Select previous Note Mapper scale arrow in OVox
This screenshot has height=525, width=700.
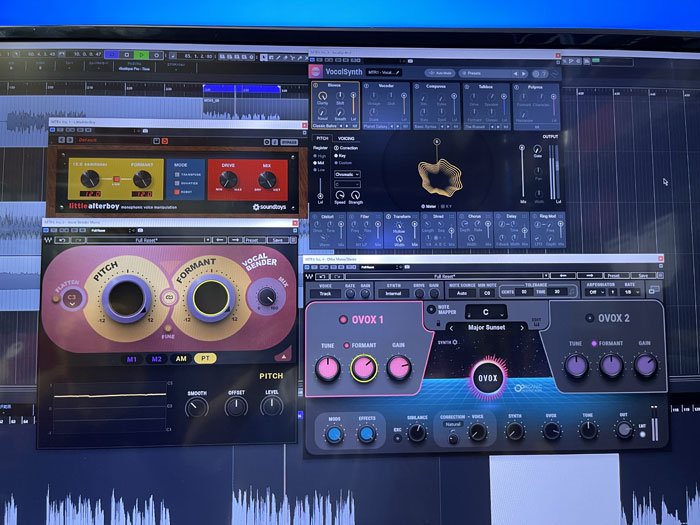[451, 328]
